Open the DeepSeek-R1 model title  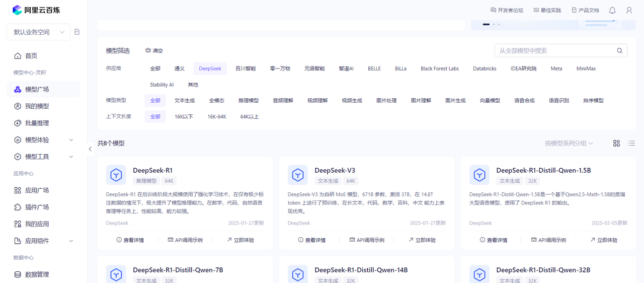click(x=152, y=170)
